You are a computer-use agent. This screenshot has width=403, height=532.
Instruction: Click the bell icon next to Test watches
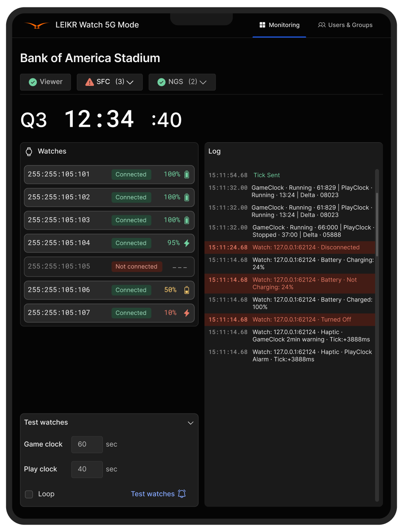pyautogui.click(x=182, y=494)
